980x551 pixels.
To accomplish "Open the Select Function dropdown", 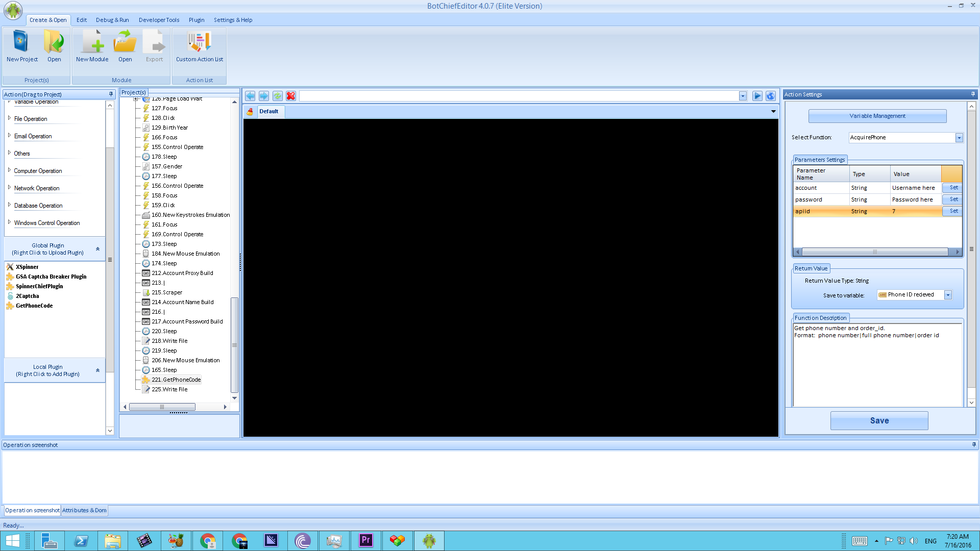I will [x=959, y=138].
